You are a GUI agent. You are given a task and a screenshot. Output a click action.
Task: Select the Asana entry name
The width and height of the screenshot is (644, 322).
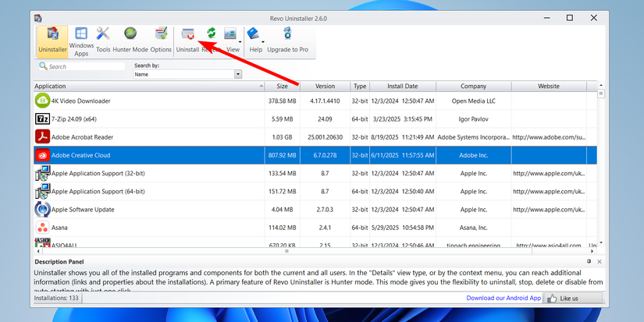point(59,227)
